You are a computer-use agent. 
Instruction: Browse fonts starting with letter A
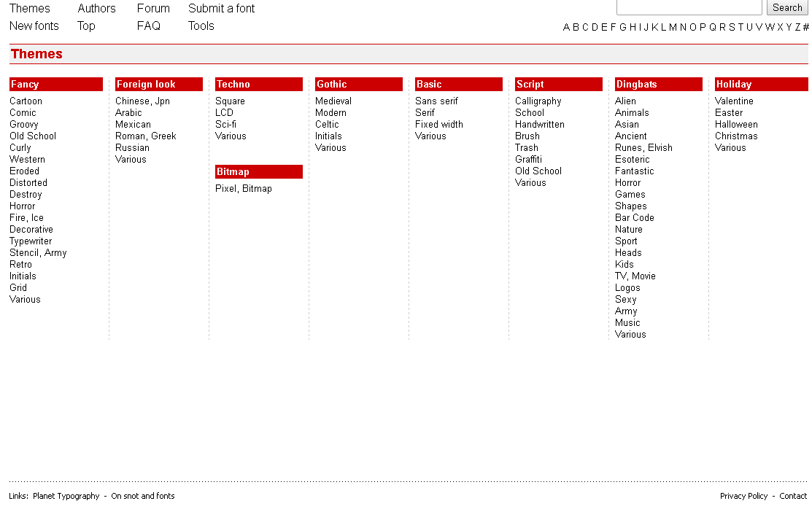(x=566, y=28)
